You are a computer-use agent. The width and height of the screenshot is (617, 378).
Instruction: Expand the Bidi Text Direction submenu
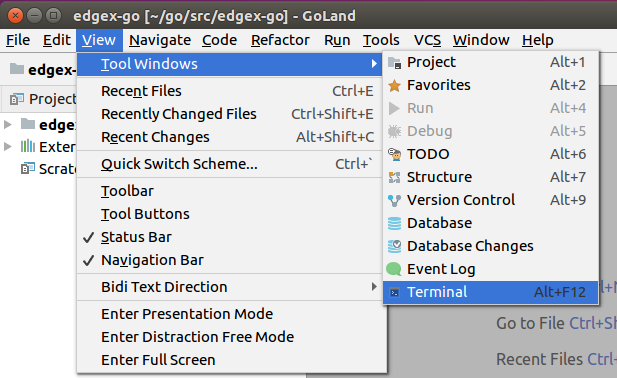click(230, 287)
